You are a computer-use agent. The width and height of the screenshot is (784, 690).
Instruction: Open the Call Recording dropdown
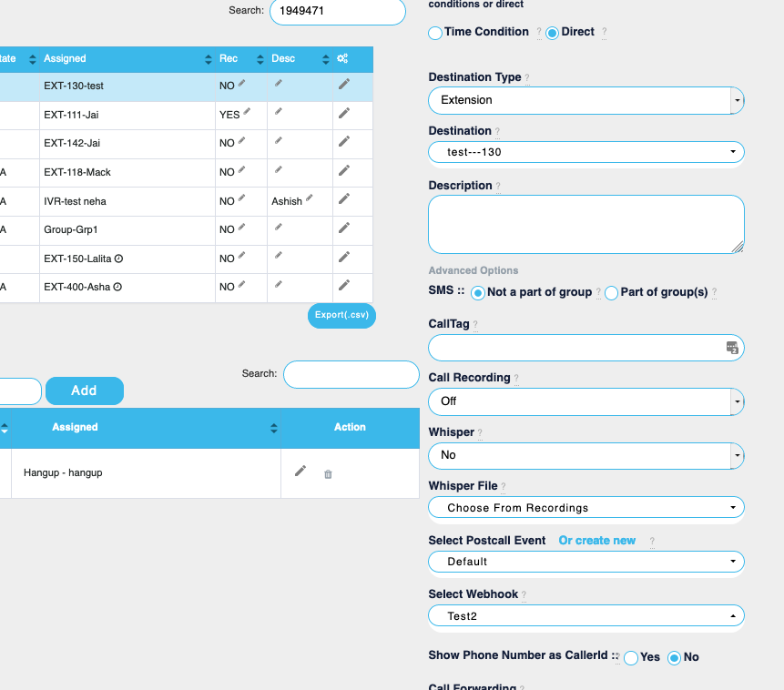[586, 401]
